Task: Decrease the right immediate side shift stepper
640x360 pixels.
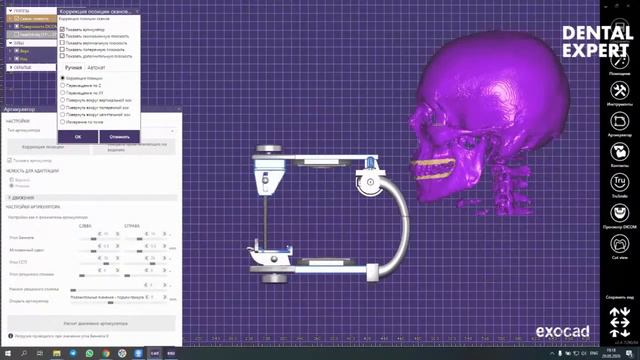Action: (147, 246)
